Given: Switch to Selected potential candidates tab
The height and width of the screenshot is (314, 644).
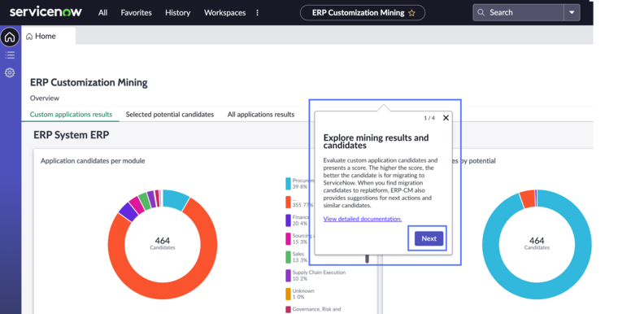Looking at the screenshot, I should pos(170,114).
